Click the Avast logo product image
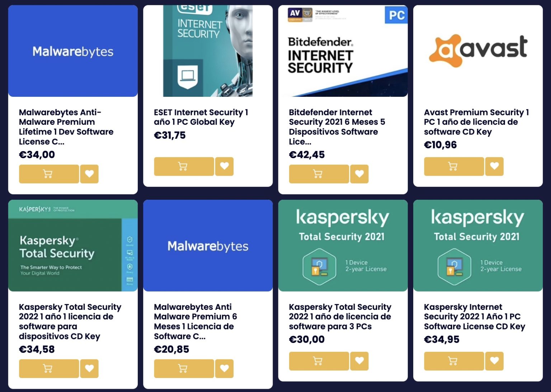Image resolution: width=551 pixels, height=392 pixels. (477, 50)
